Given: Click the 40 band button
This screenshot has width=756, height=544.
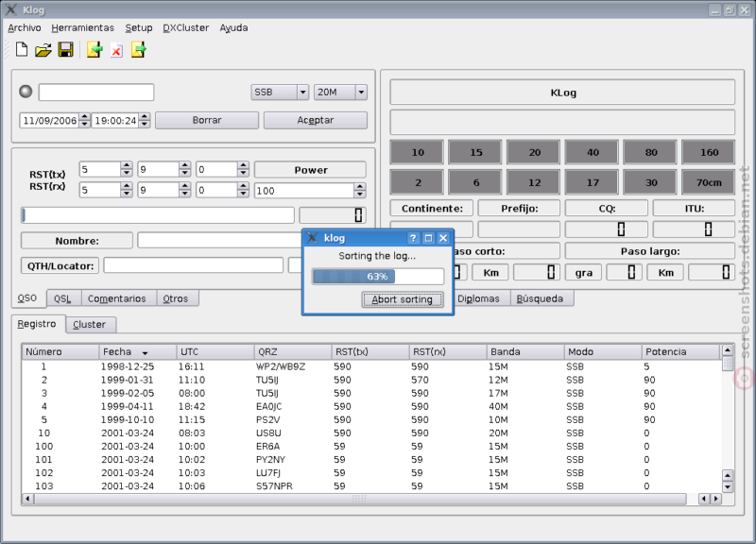Looking at the screenshot, I should pyautogui.click(x=593, y=152).
